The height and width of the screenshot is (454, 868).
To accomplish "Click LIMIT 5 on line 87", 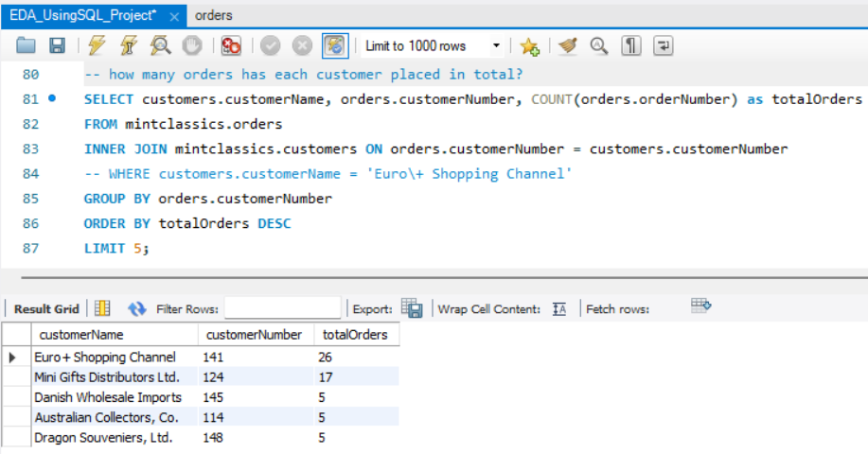I will coord(116,249).
